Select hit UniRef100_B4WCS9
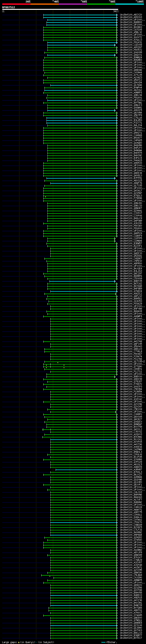 point(131,605)
